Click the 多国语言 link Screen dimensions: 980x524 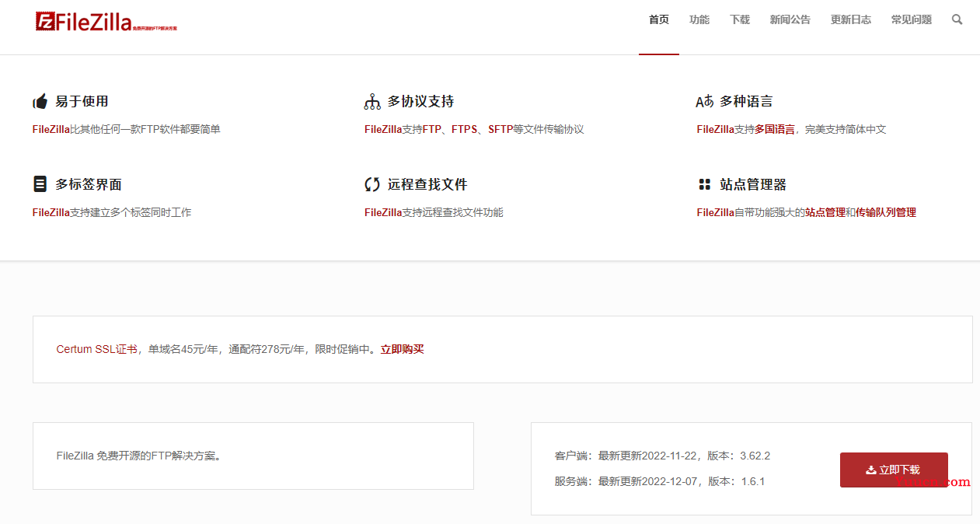coord(775,129)
